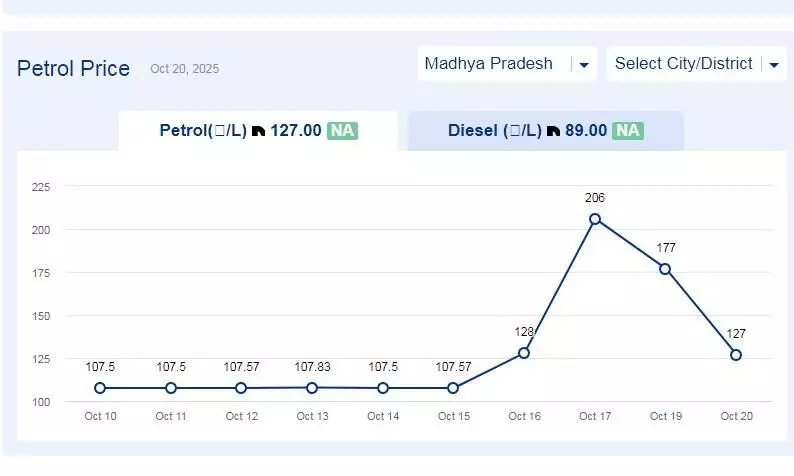Click the Oct 10 chart marker

pos(101,388)
